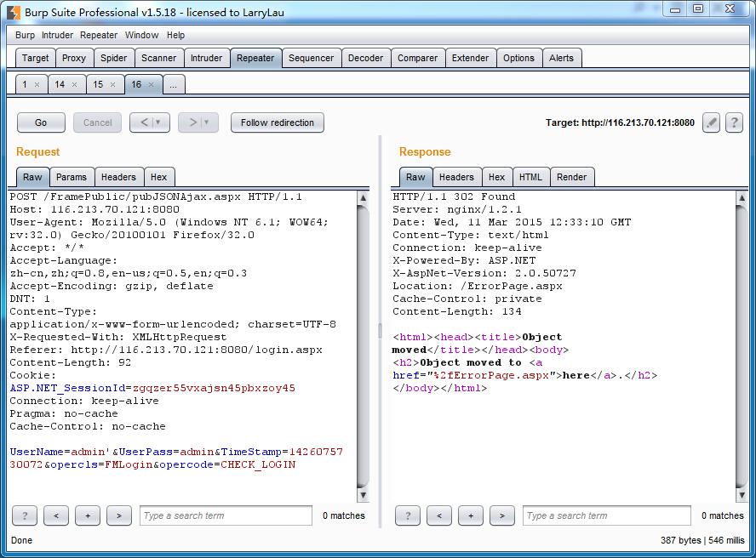Viewport: 756px width, 558px height.
Task: Focus the response search term field
Action: tap(606, 515)
